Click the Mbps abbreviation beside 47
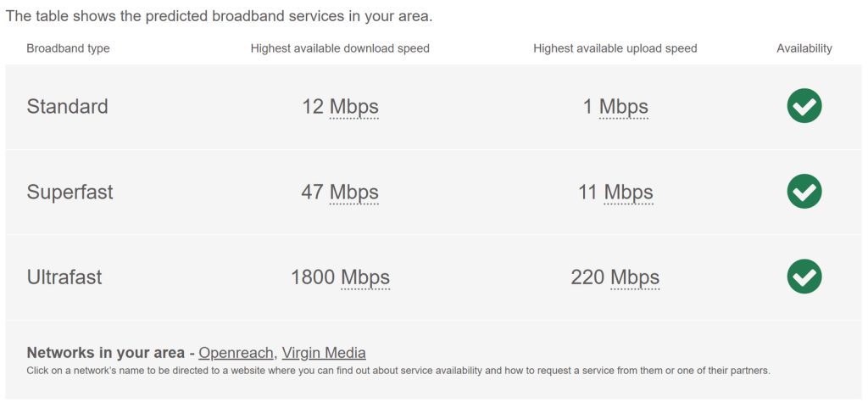Viewport: 868px width, 408px height. click(x=353, y=193)
